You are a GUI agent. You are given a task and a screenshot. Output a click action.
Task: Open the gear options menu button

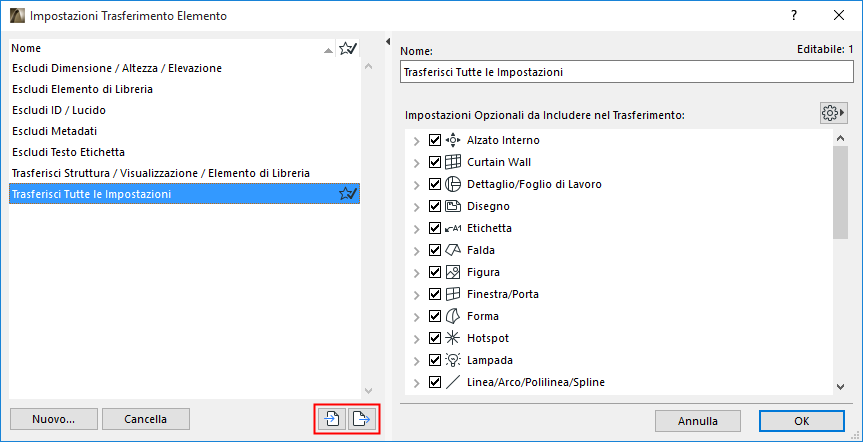pyautogui.click(x=833, y=114)
